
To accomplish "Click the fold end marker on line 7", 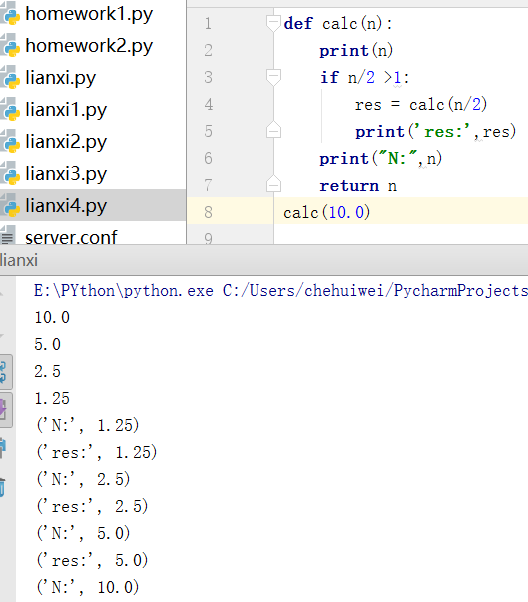I will tap(273, 184).
